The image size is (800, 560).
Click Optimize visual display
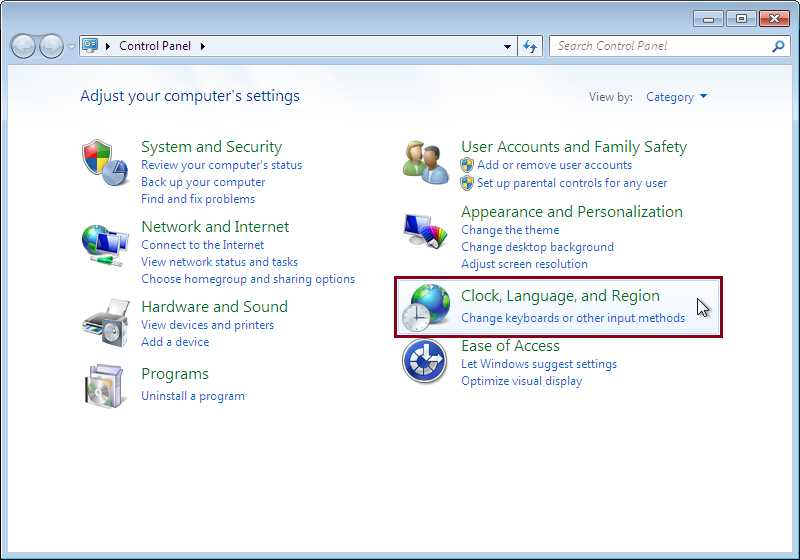tap(521, 381)
